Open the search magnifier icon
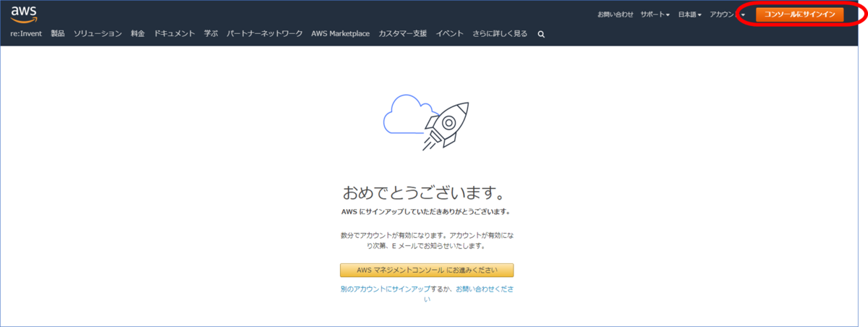This screenshot has width=868, height=327. 541,34
